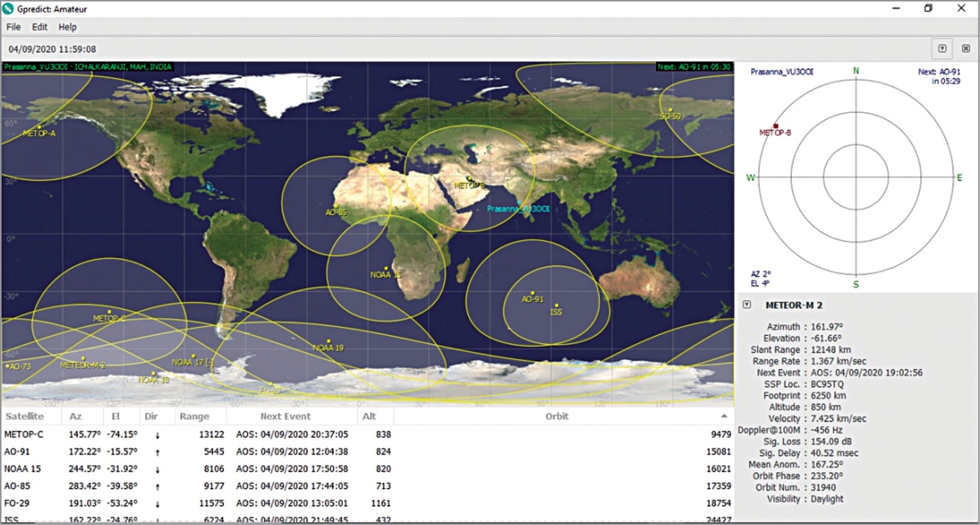
Task: Open the Edit menu
Action: click(39, 27)
